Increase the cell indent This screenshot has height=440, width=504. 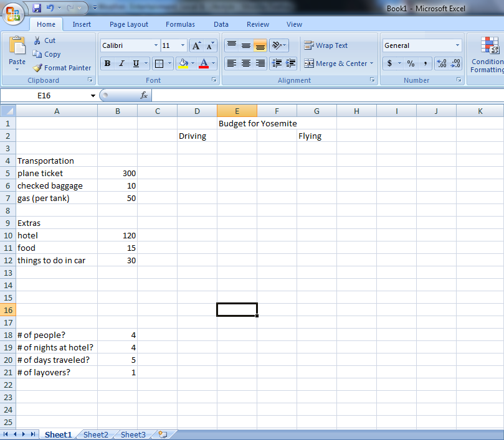(290, 63)
